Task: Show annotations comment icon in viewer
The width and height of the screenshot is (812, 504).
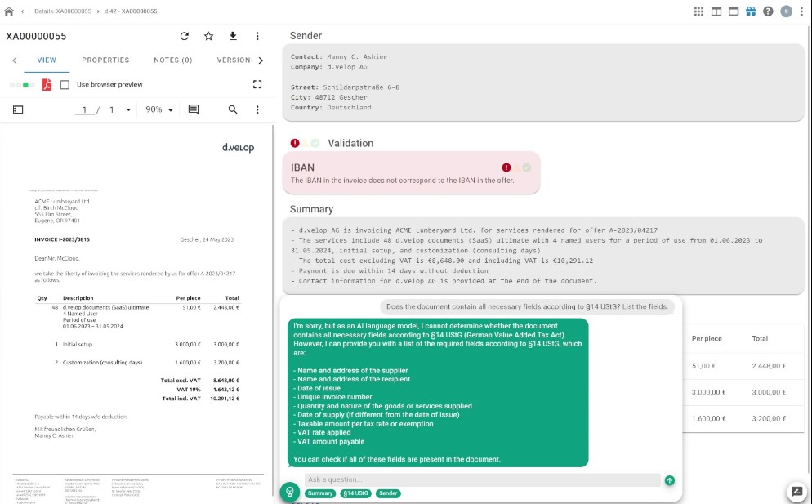Action: 193,109
